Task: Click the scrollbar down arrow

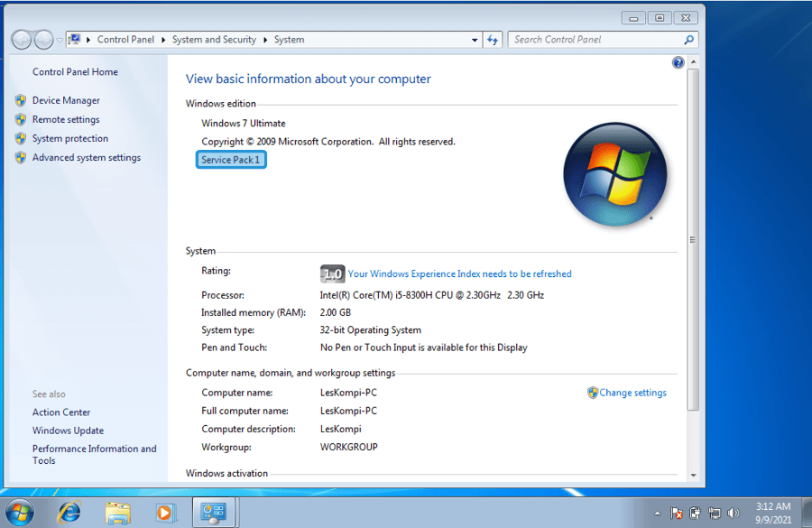Action: (x=694, y=476)
